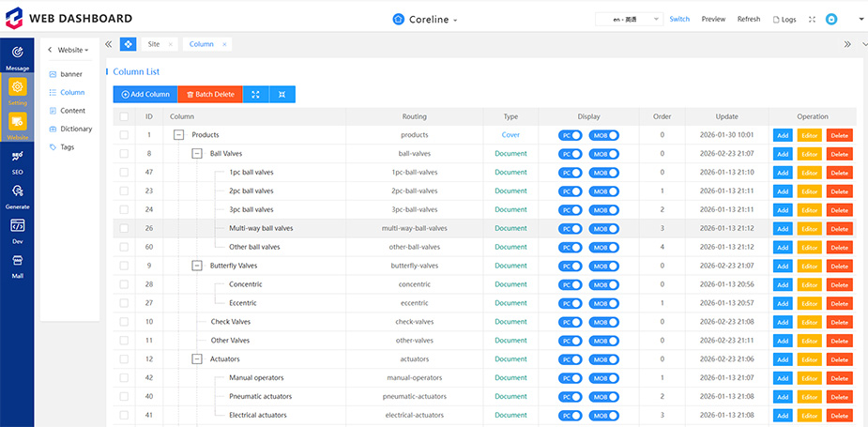Open Content in the Website menu
Screen dimensions: 868x427
click(x=72, y=111)
